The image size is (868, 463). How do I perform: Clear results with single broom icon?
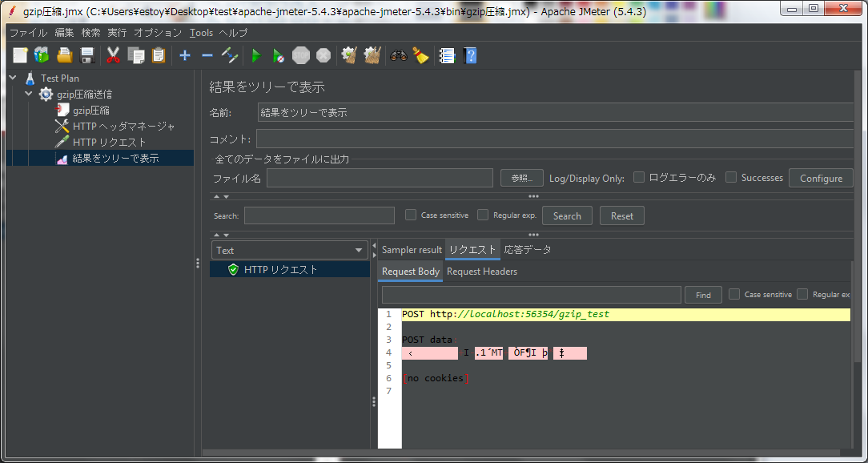(349, 55)
